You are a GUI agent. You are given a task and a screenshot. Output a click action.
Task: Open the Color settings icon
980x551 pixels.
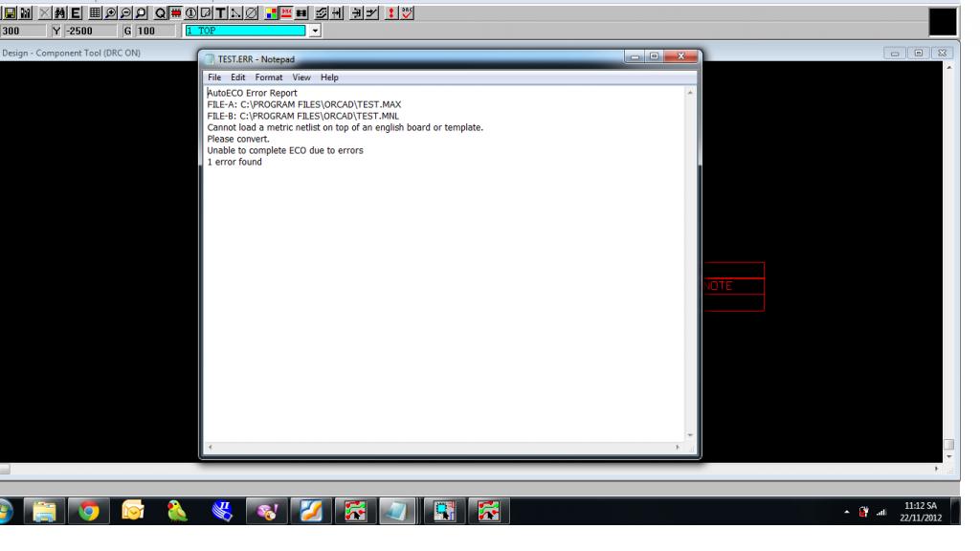271,13
